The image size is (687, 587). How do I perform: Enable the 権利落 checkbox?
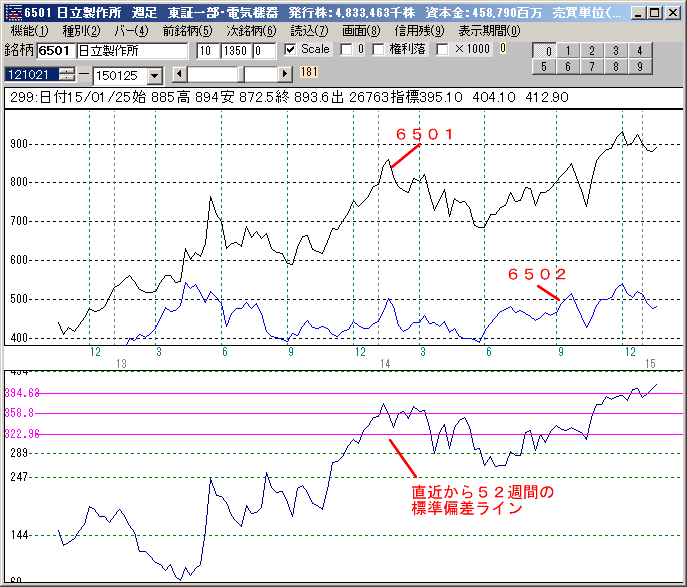tap(379, 50)
